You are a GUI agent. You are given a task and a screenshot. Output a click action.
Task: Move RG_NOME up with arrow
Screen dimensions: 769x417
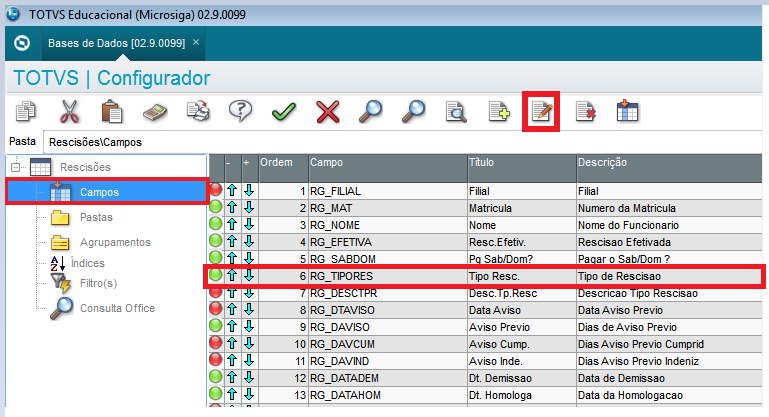tap(232, 225)
